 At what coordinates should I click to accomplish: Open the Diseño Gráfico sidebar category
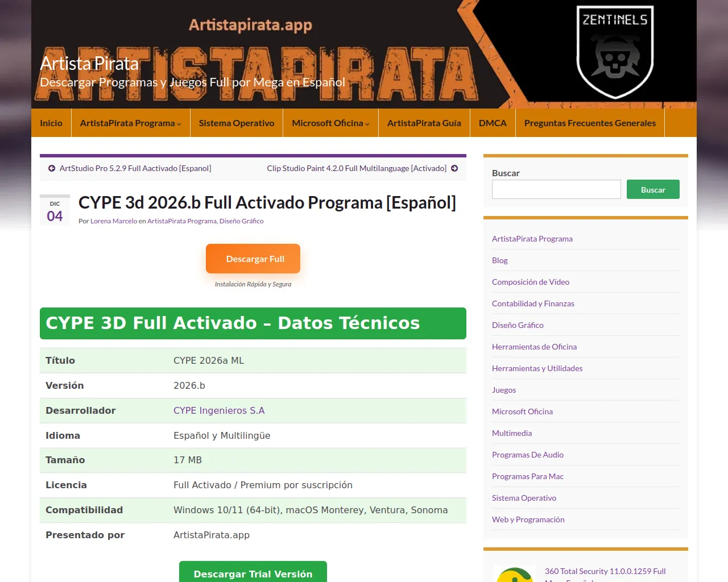518,325
